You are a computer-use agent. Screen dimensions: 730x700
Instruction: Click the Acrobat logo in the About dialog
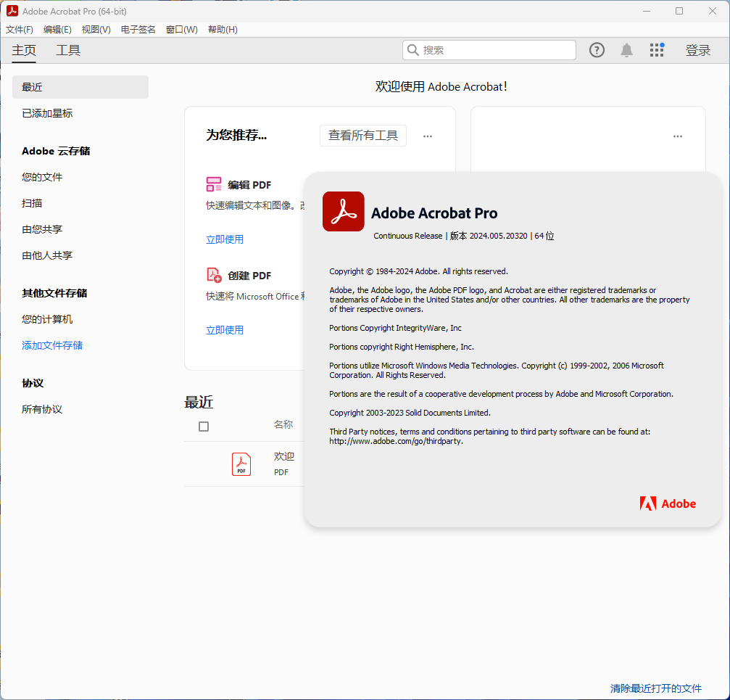coord(342,211)
